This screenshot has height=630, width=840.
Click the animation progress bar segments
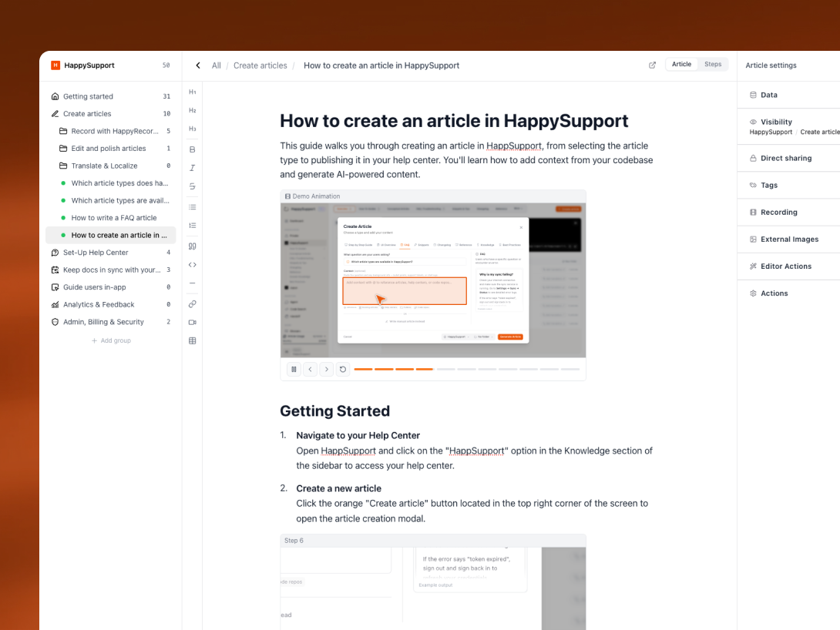(x=466, y=370)
